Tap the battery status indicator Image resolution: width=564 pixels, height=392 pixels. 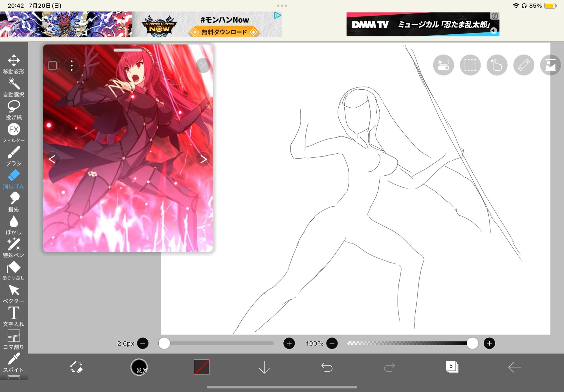coord(550,6)
